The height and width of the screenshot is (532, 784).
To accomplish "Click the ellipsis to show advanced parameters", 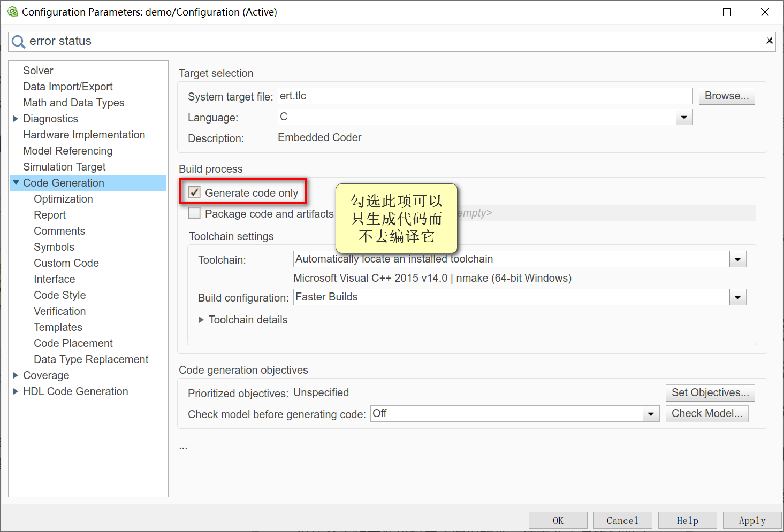I will coord(183,446).
